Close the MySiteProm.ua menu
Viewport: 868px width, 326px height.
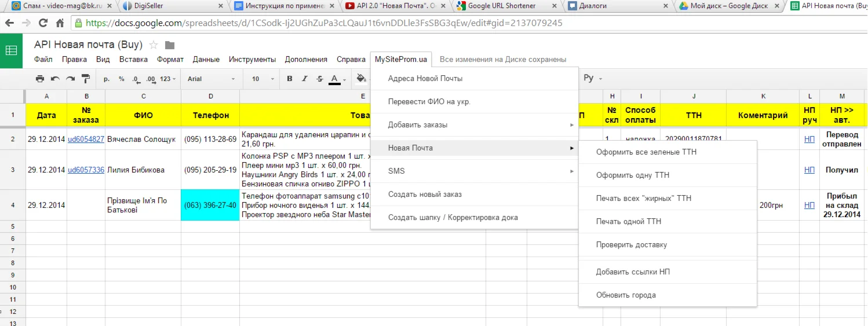pos(401,60)
